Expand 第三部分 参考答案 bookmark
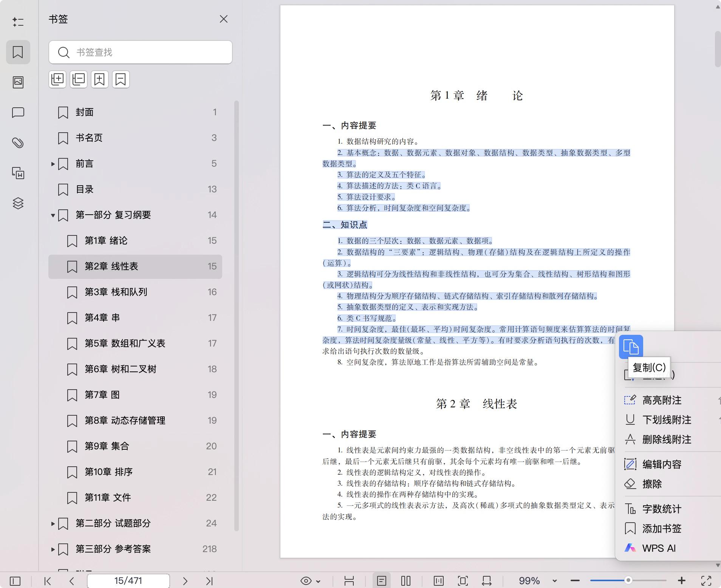The height and width of the screenshot is (588, 721). tap(53, 549)
